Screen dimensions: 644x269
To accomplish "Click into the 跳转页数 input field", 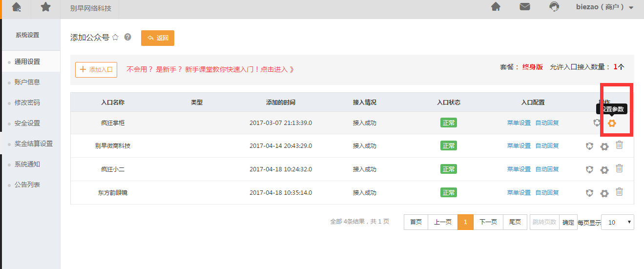I will click(x=544, y=222).
